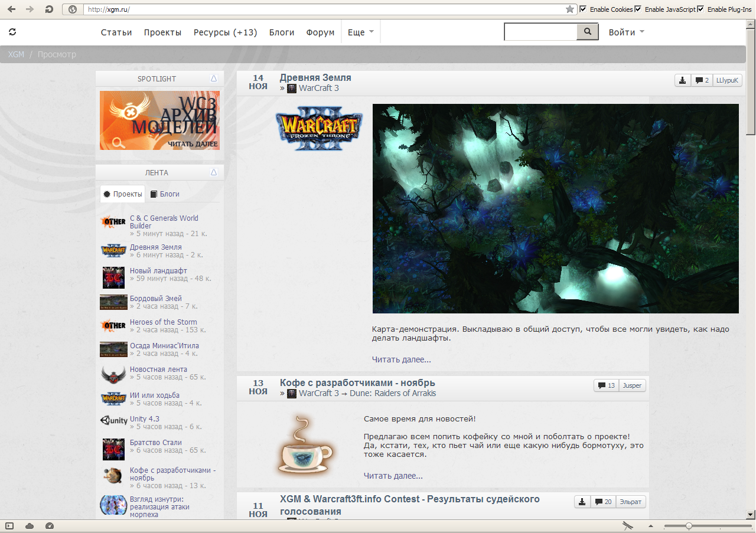Go back with the browser back arrow

point(11,9)
